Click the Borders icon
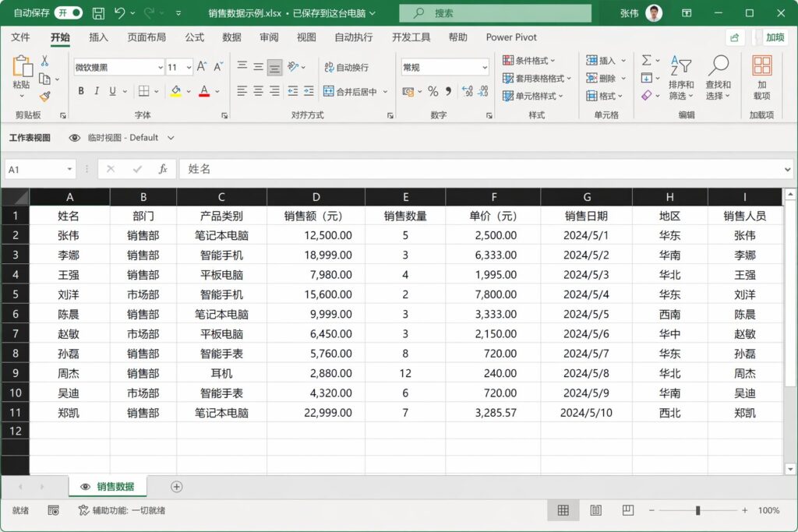 [144, 91]
